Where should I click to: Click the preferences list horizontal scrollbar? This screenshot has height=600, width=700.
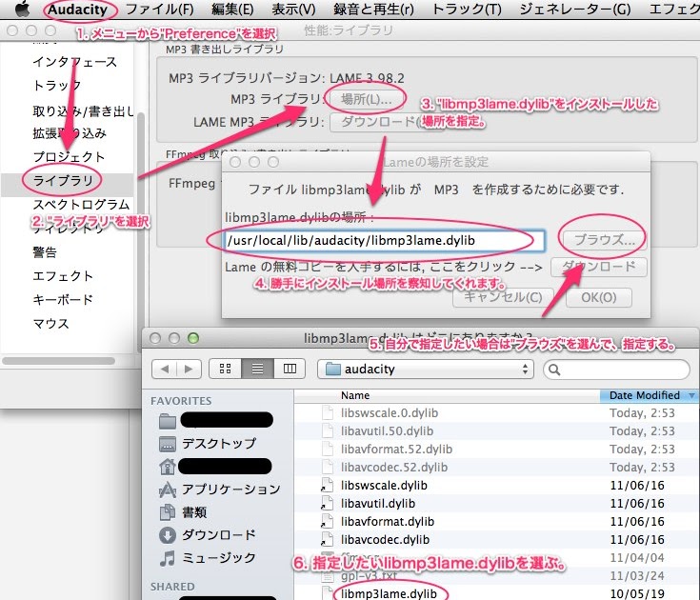58,361
